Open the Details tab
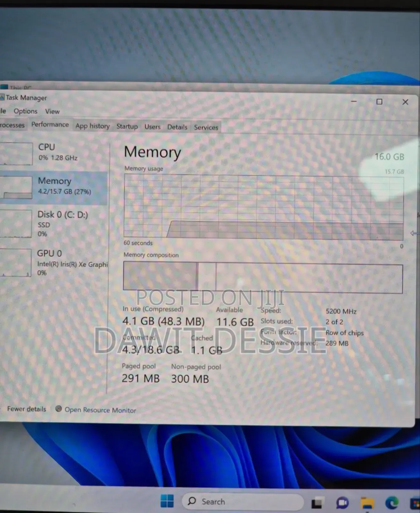The width and height of the screenshot is (420, 513). point(177,127)
